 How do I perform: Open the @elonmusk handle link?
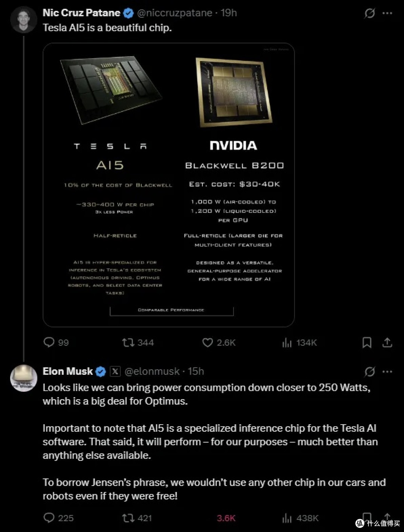[x=152, y=372]
